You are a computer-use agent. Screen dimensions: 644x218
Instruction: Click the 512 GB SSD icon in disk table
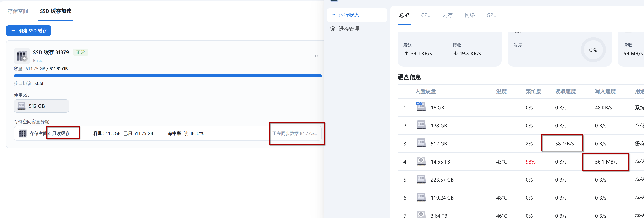[421, 143]
